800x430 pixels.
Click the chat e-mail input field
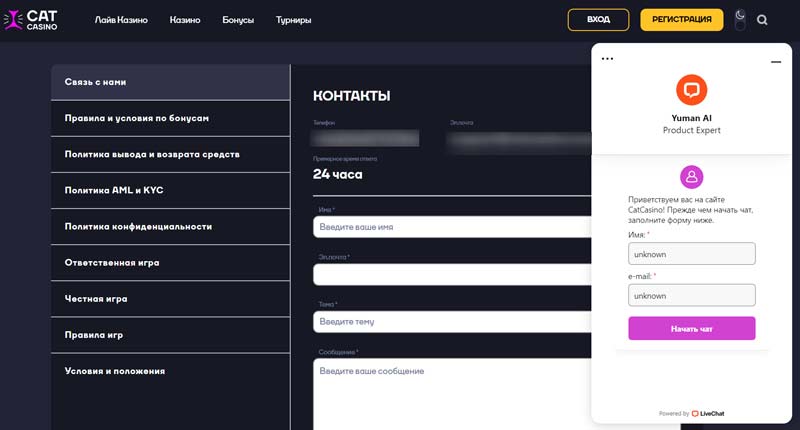click(691, 295)
